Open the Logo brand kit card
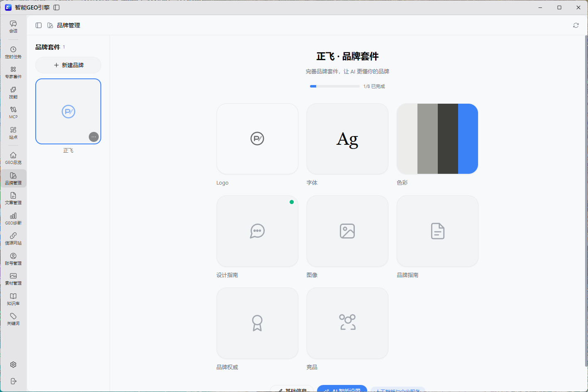The image size is (588, 392). point(257,139)
